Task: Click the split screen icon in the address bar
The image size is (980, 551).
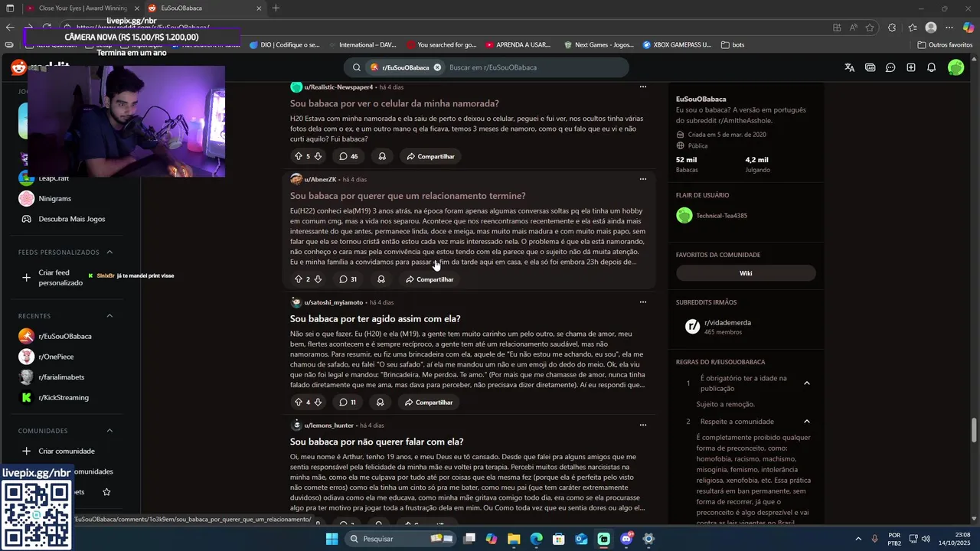Action: [x=837, y=28]
